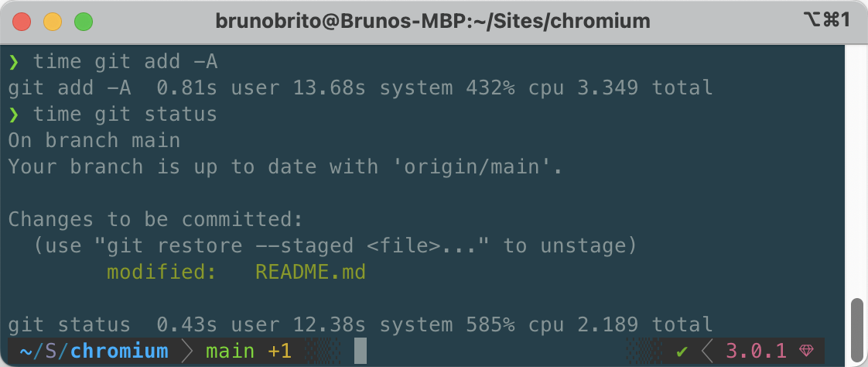Click the green checkmark status icon
Viewport: 868px width, 367px height.
[682, 352]
